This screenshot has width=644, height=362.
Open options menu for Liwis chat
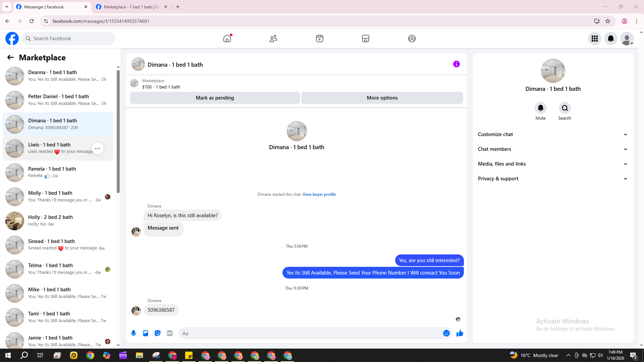(x=98, y=148)
